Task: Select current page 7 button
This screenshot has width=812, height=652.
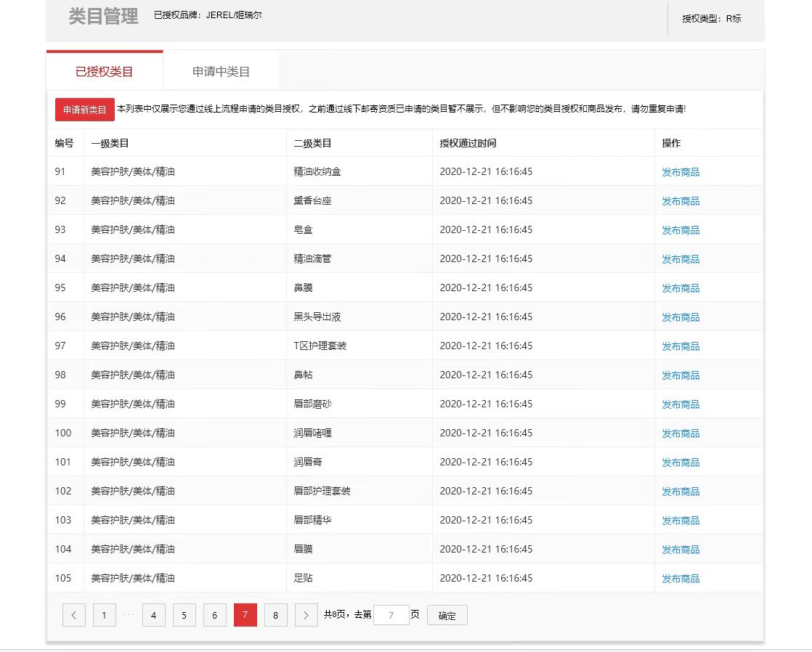Action: (x=245, y=615)
